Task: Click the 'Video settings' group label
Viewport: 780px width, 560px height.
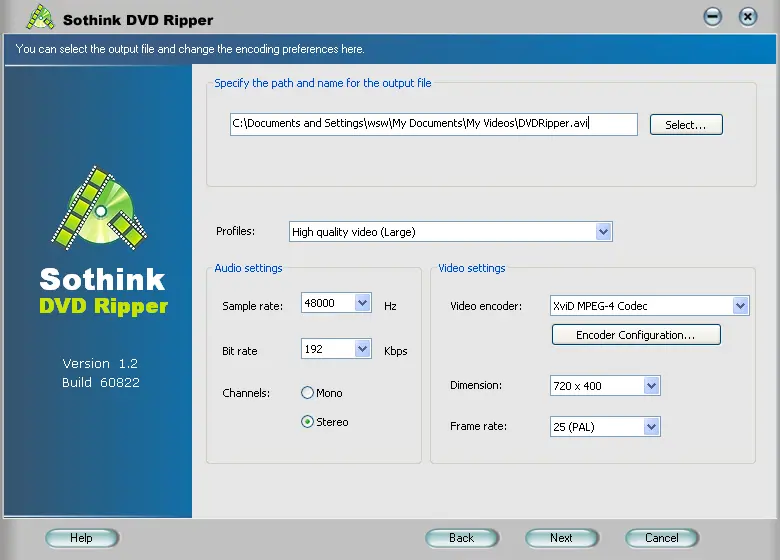Action: click(x=472, y=268)
